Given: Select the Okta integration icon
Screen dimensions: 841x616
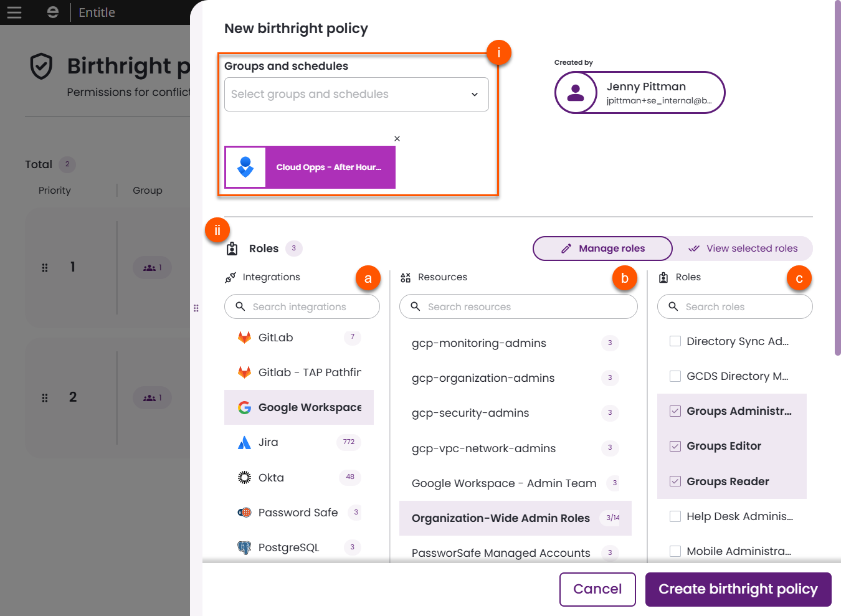Looking at the screenshot, I should click(245, 477).
